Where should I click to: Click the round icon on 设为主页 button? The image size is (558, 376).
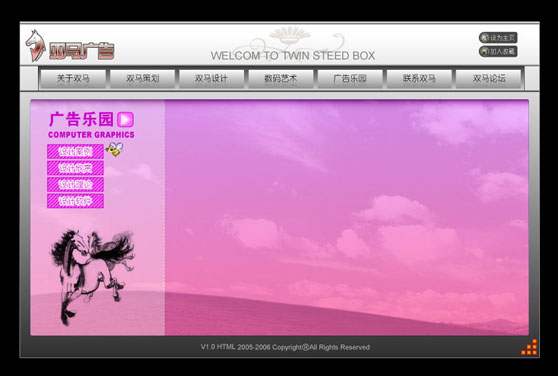point(485,38)
